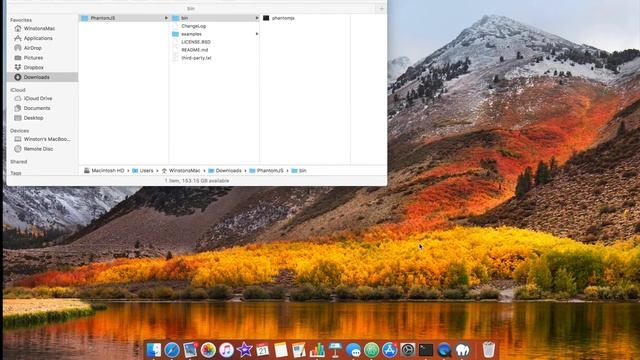Image resolution: width=640 pixels, height=360 pixels.
Task: Select the ChangeLog file
Action: tap(193, 26)
